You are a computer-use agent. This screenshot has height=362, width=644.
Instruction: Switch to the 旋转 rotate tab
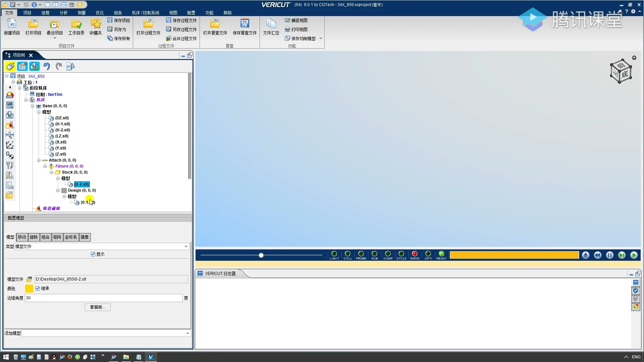tap(34, 237)
